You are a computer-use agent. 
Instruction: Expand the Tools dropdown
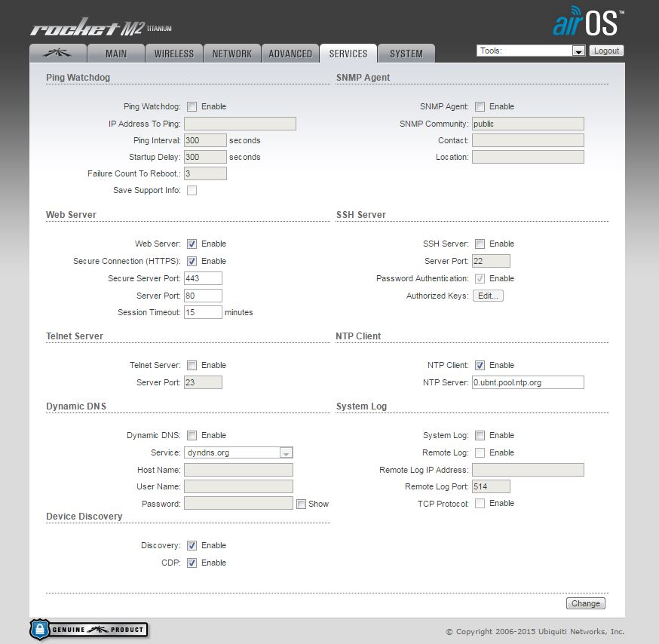tap(531, 51)
